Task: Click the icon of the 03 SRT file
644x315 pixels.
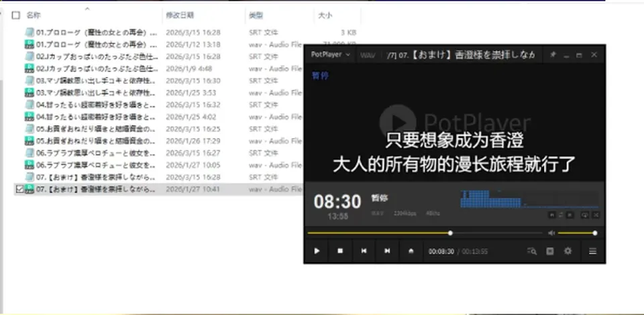Action: pos(30,80)
